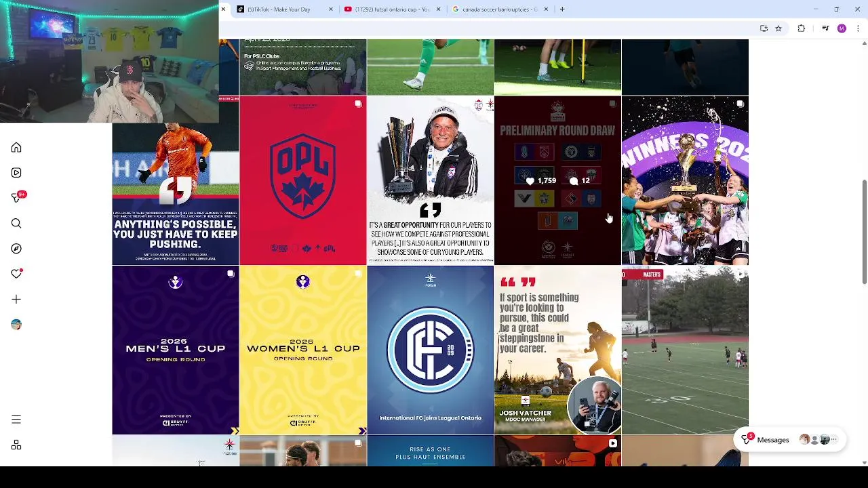Screen dimensions: 868x488
Task: Open direct messages icon with 9+ badge
Action: [x=17, y=197]
